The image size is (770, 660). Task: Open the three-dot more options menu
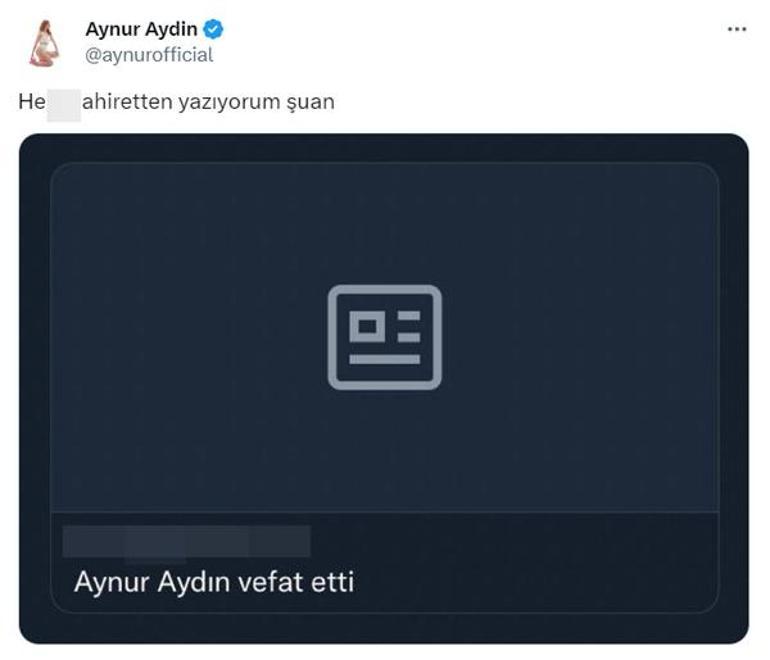(x=737, y=29)
